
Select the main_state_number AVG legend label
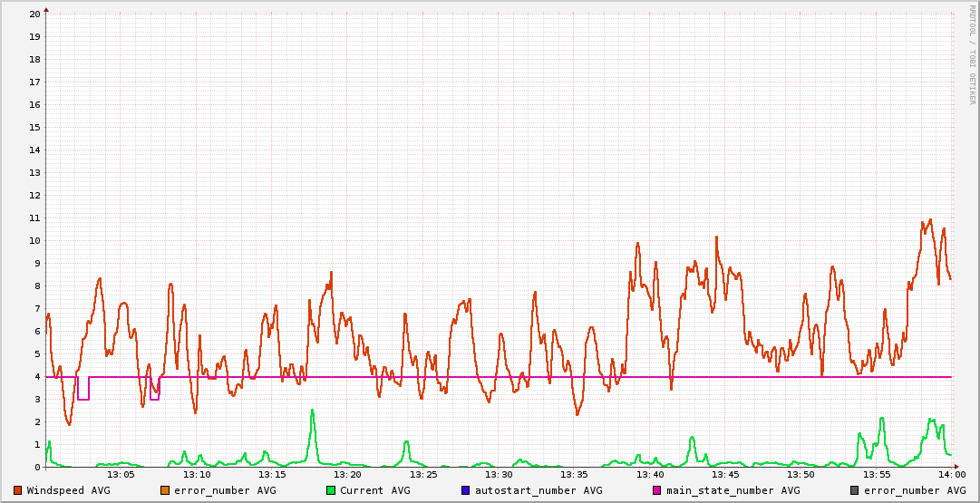[733, 490]
